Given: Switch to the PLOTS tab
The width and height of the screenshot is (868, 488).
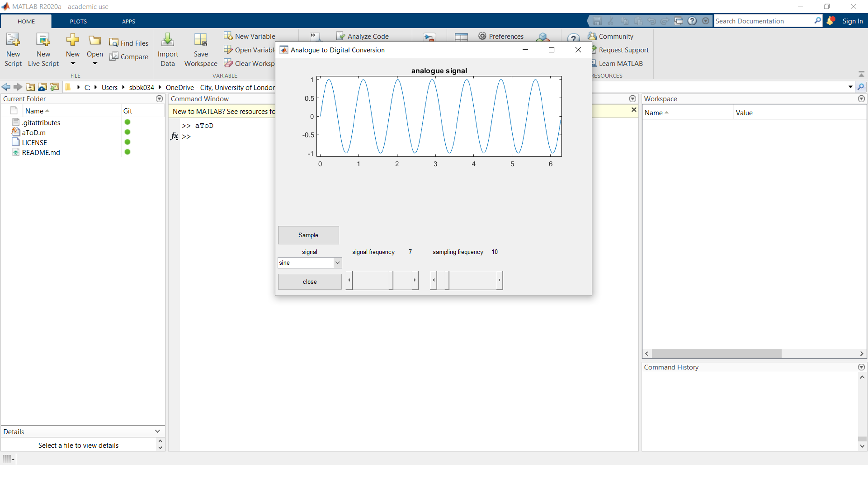Looking at the screenshot, I should pos(78,21).
